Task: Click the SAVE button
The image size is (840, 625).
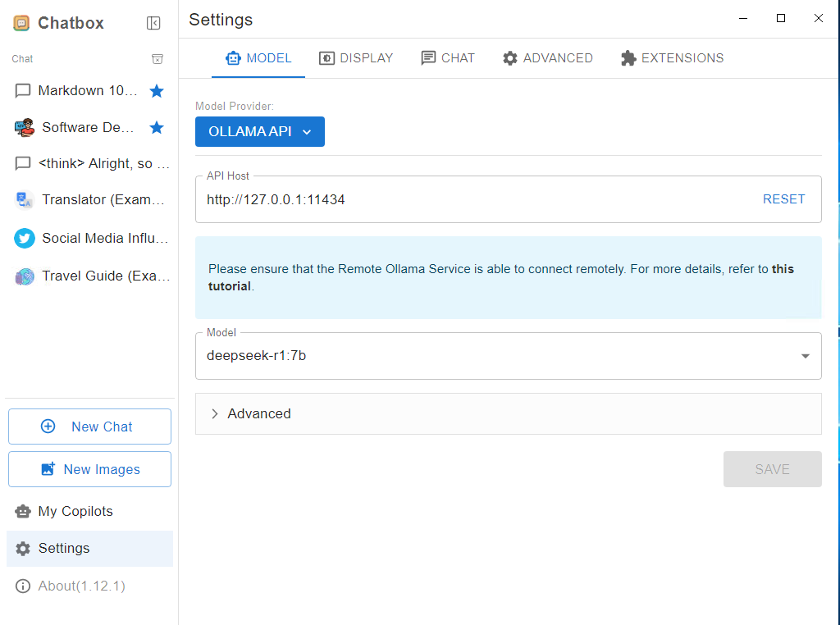Action: tap(773, 469)
